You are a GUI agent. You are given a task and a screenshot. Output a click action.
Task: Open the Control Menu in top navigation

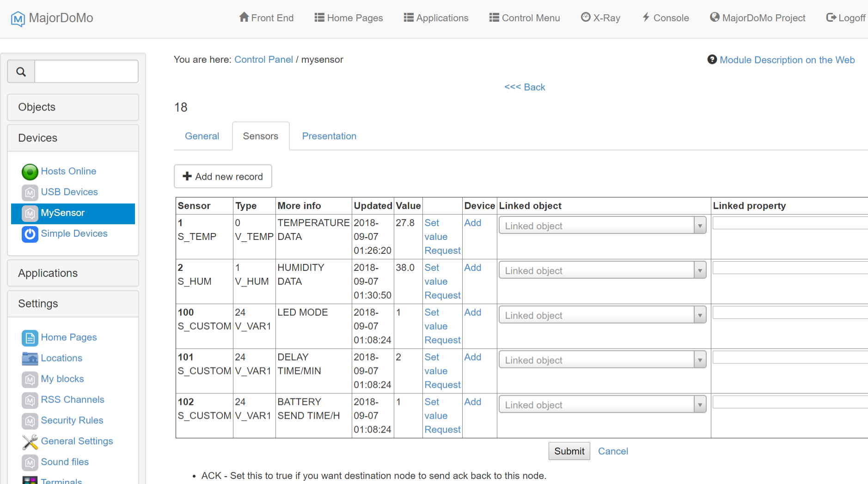[x=525, y=18]
